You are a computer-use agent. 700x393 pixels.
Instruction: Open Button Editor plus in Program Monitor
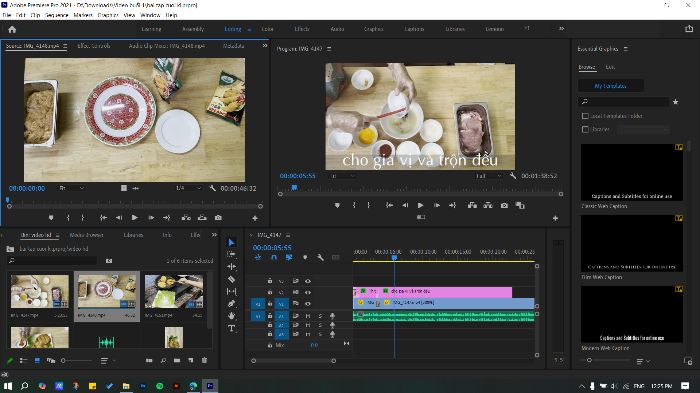(x=555, y=218)
